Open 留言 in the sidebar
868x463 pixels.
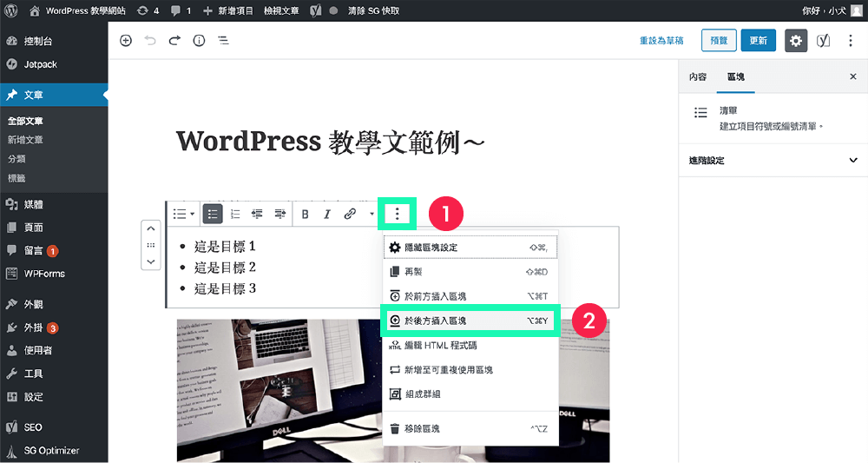point(54,251)
